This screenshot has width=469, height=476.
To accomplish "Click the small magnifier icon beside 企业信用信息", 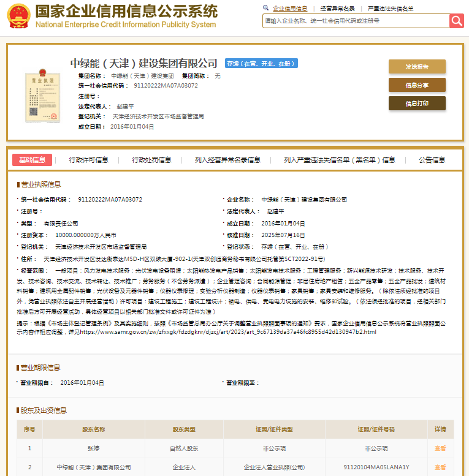I will coord(265,9).
